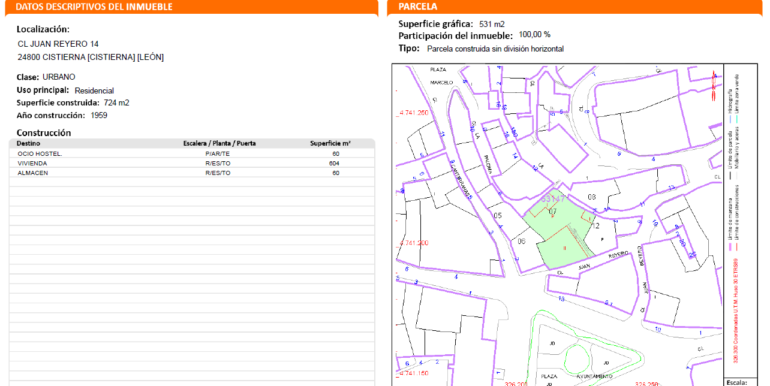The height and width of the screenshot is (386, 770).
Task: Click the 'PARCELA' section header
Action: [x=417, y=7]
